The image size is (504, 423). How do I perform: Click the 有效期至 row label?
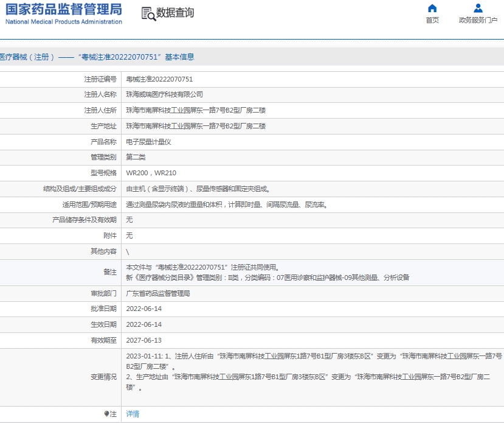(103, 340)
